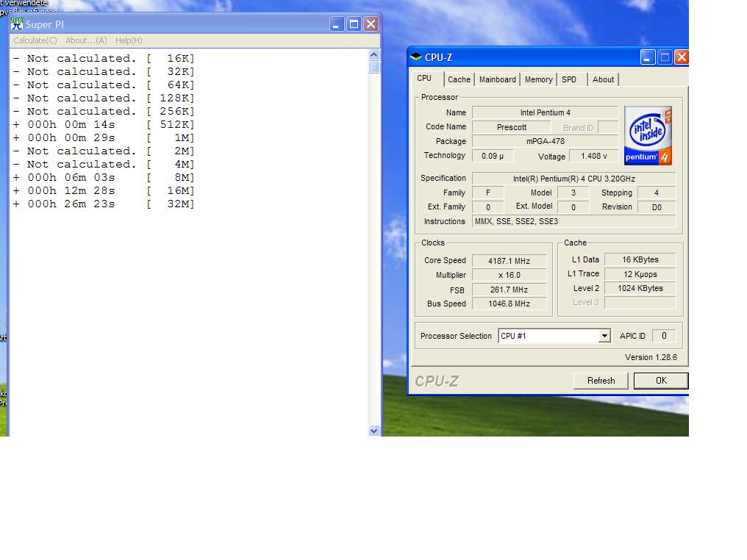This screenshot has width=747, height=560.
Task: Click the '000h 06m 03s [8M]' result line
Action: coord(104,177)
